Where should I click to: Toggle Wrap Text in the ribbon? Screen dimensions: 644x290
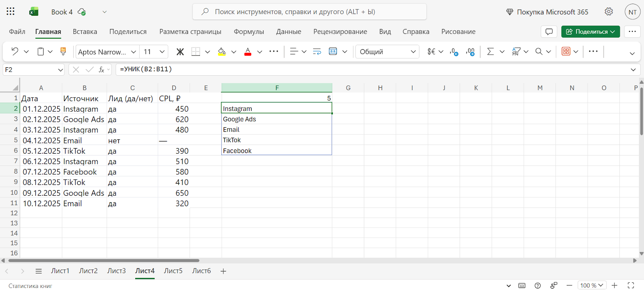pyautogui.click(x=317, y=52)
